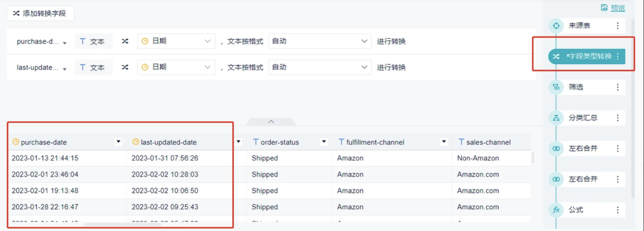Collapse the data preview panel with the chevron
The width and height of the screenshot is (644, 231).
point(271,122)
